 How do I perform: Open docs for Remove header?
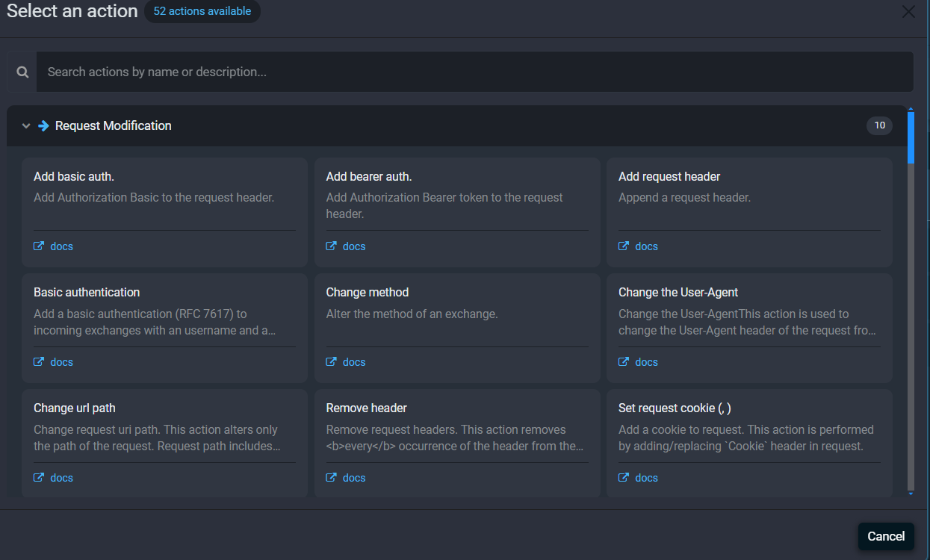click(354, 477)
